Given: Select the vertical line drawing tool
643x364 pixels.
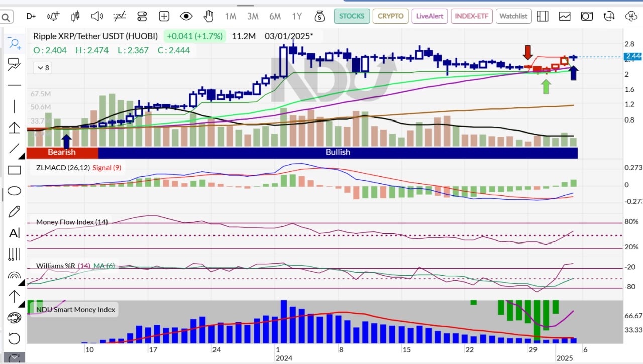Looking at the screenshot, I should 14,106.
